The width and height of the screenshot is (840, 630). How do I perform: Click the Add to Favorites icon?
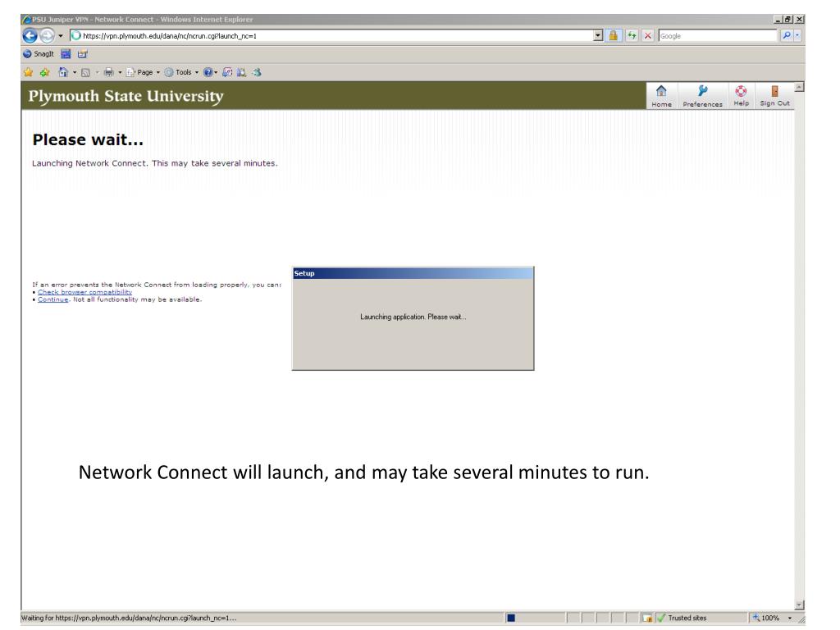pyautogui.click(x=45, y=72)
